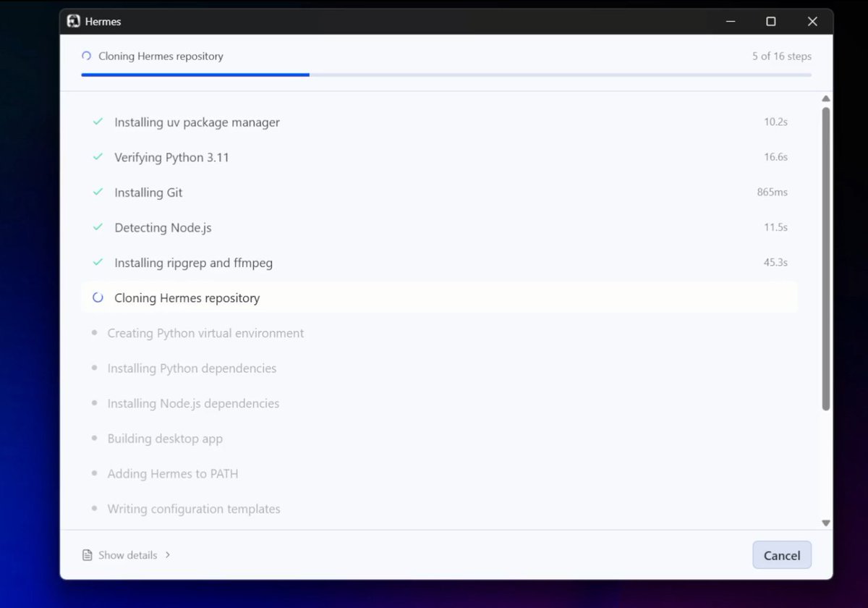
Task: Minimize the Hermes window
Action: point(729,22)
